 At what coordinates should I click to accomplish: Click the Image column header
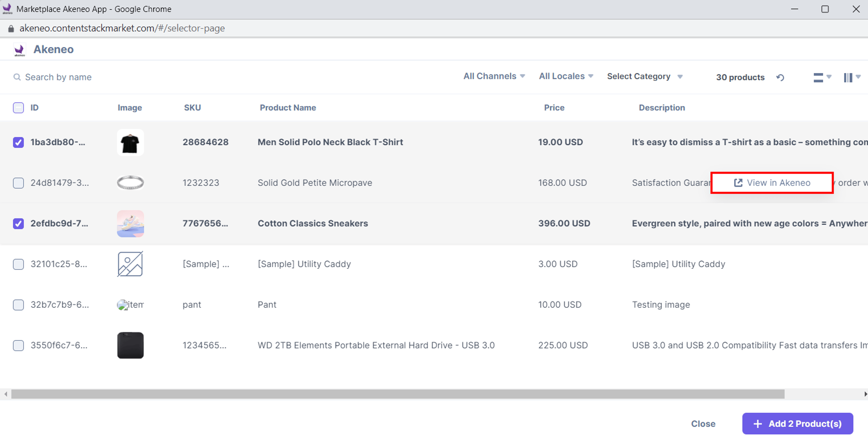click(130, 108)
